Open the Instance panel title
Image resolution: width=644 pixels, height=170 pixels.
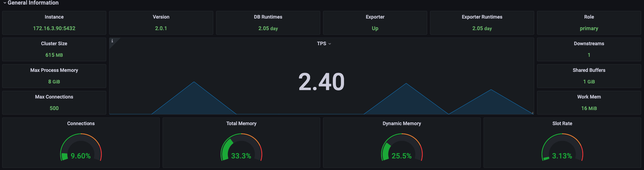54,17
